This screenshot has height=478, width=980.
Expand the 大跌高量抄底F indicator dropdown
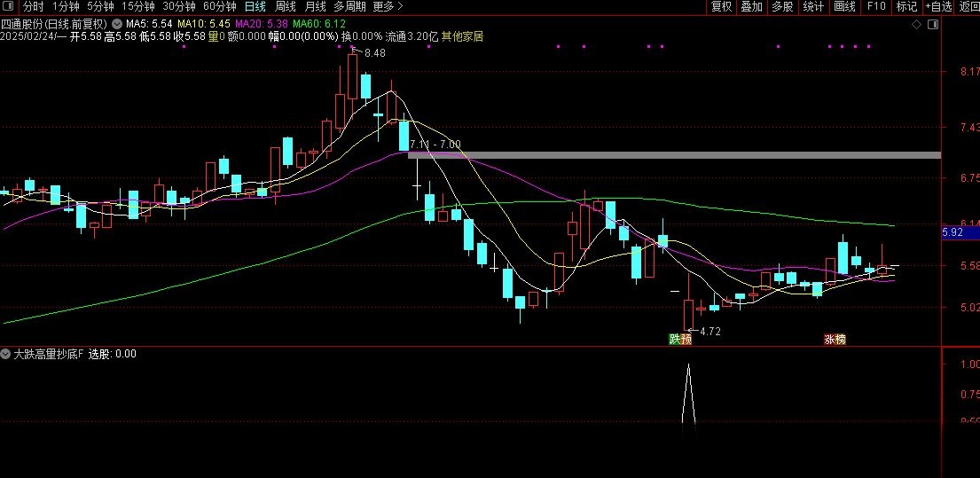click(x=6, y=354)
